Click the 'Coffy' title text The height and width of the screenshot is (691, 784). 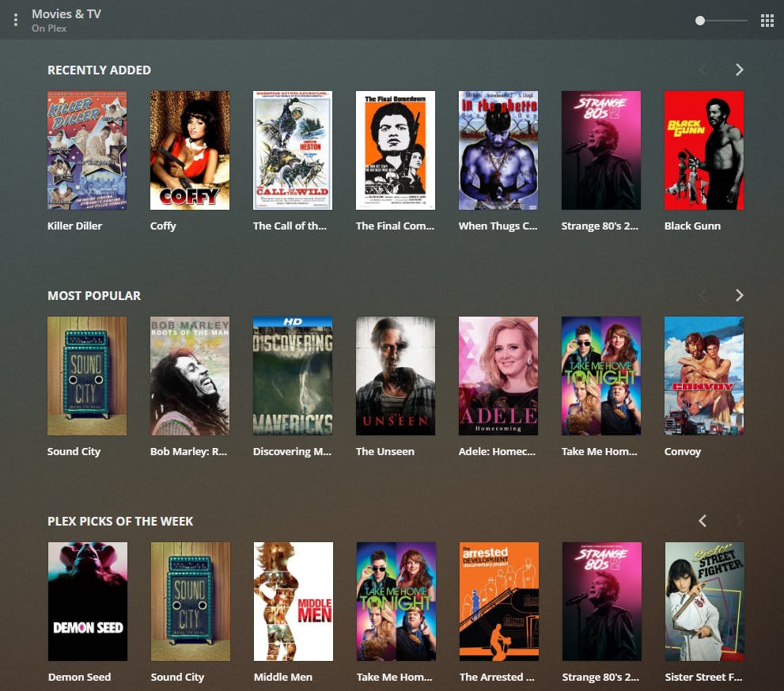pyautogui.click(x=163, y=226)
